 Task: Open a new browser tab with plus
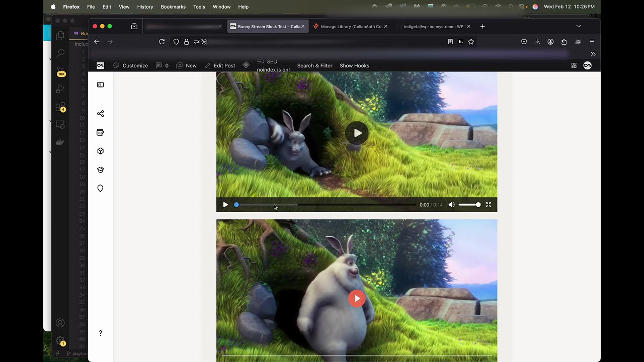(482, 26)
